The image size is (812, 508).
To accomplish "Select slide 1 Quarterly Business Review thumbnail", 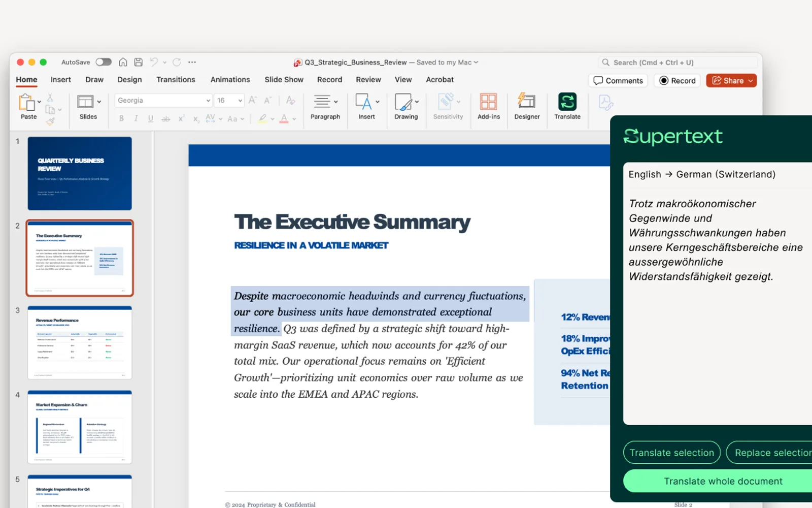I will point(80,173).
